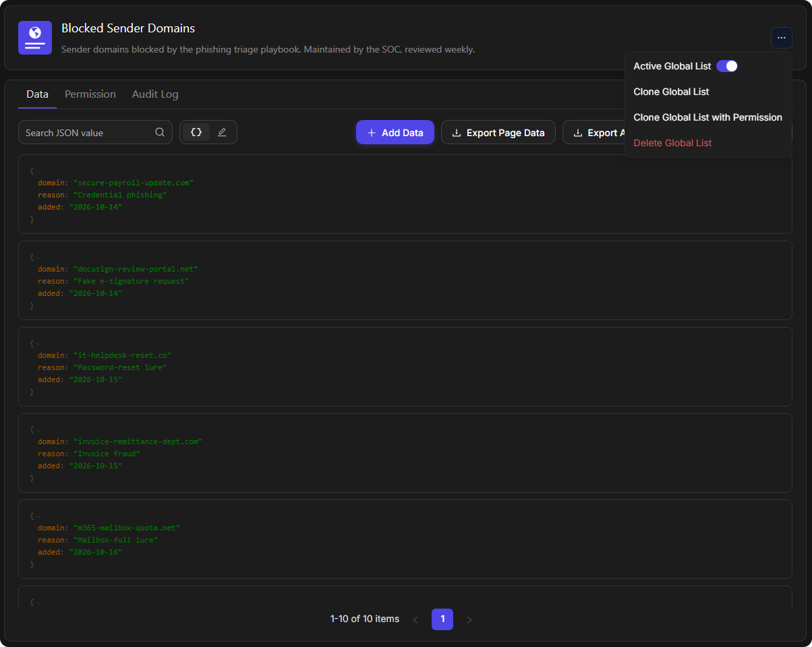Image resolution: width=812 pixels, height=647 pixels.
Task: Click the "Invoice fraud" reason value
Action: (107, 454)
